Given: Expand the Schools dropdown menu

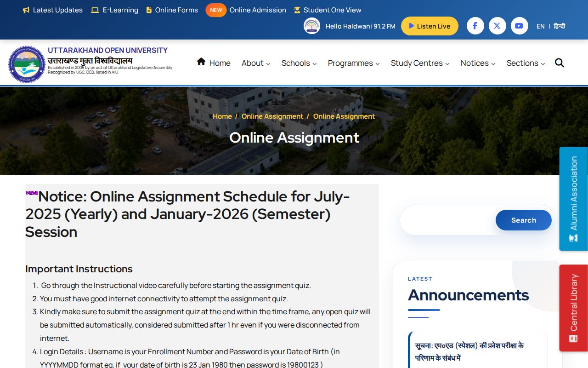Looking at the screenshot, I should [x=299, y=63].
